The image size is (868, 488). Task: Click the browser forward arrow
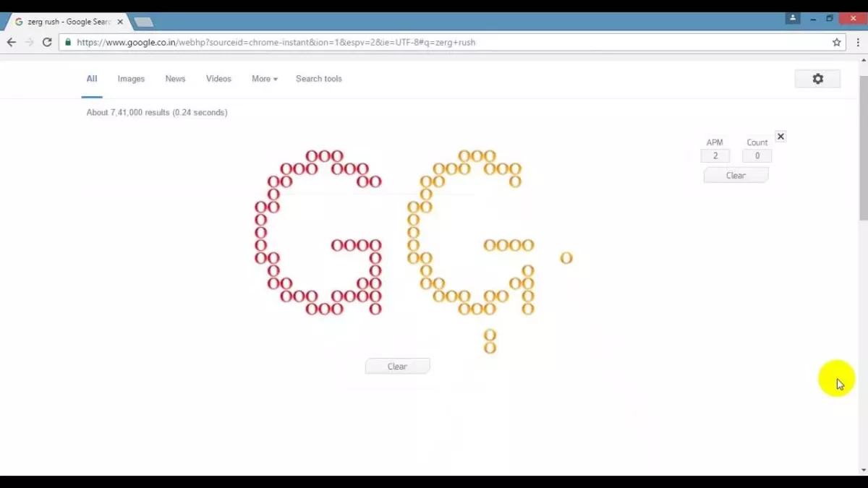click(x=30, y=43)
